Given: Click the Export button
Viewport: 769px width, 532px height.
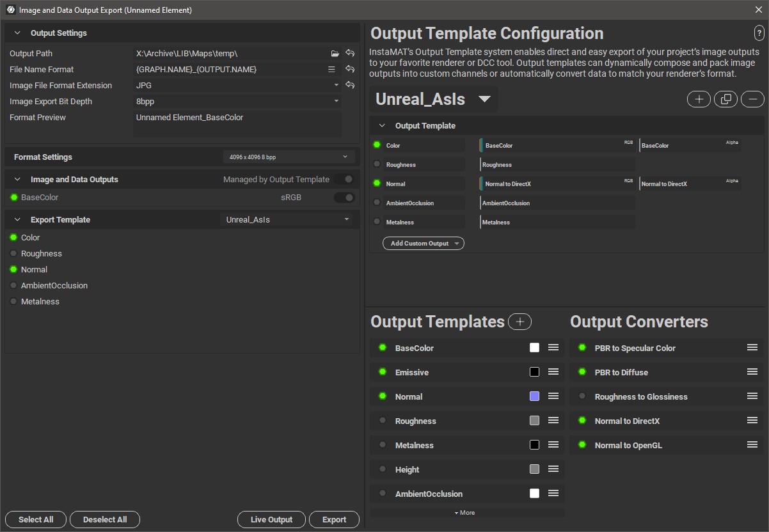Looking at the screenshot, I should click(334, 520).
